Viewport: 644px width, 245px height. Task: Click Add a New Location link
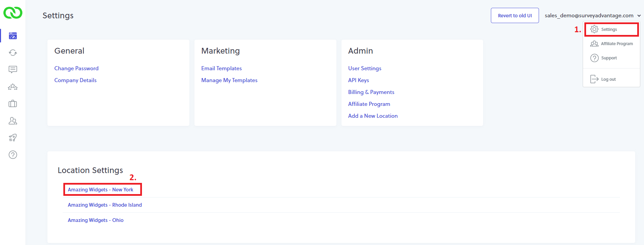pos(373,116)
